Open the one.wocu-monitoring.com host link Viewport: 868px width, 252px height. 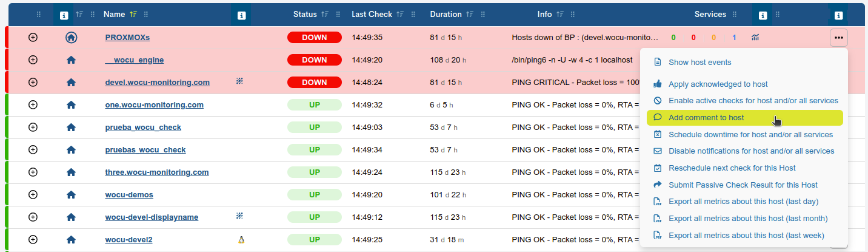tap(154, 104)
